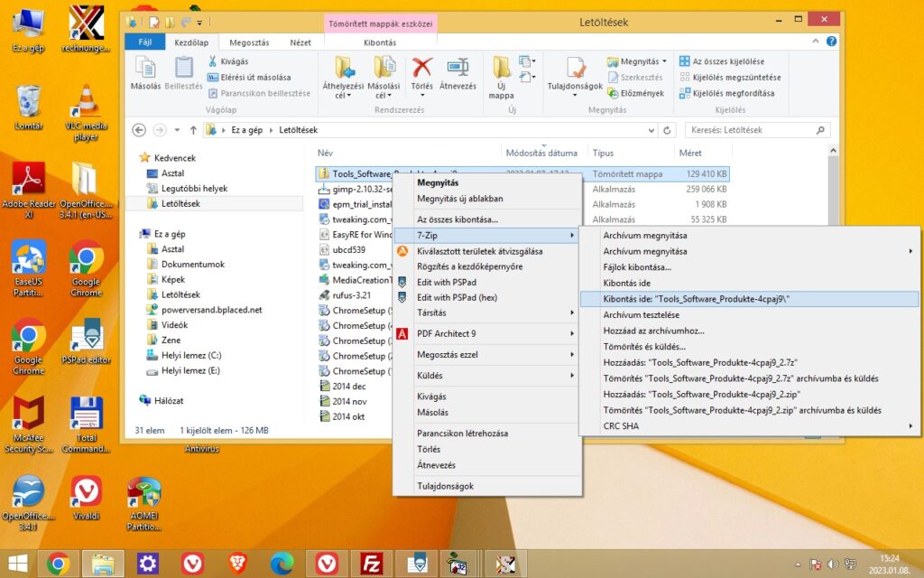Open Microsoft Edge from the taskbar
Image resolution: width=924 pixels, height=578 pixels.
[x=282, y=564]
